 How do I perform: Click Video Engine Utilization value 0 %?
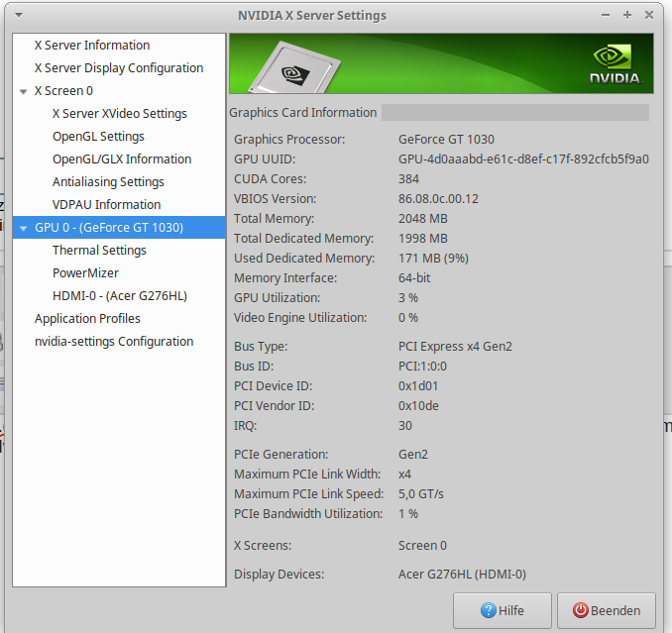408,317
